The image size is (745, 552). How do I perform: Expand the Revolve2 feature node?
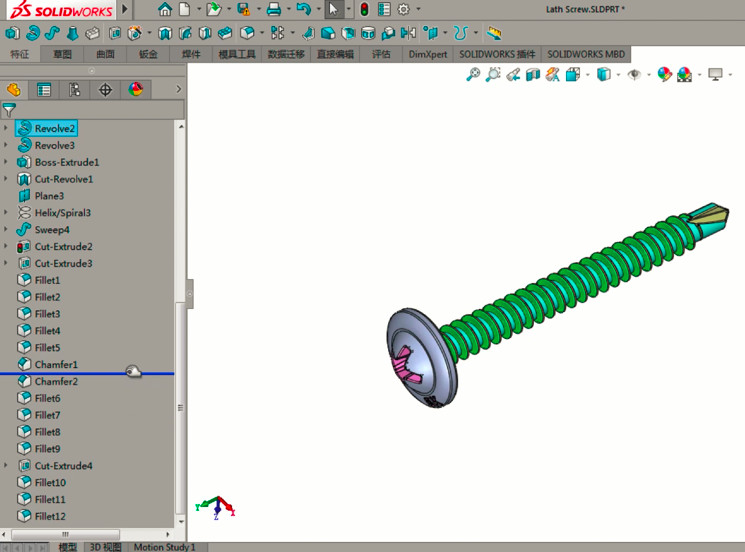(x=6, y=128)
